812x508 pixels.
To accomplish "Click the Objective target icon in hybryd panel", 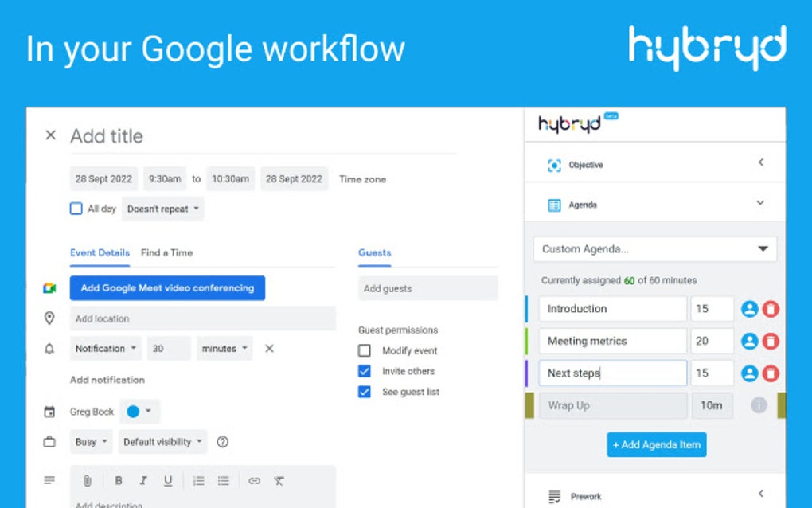I will click(554, 165).
